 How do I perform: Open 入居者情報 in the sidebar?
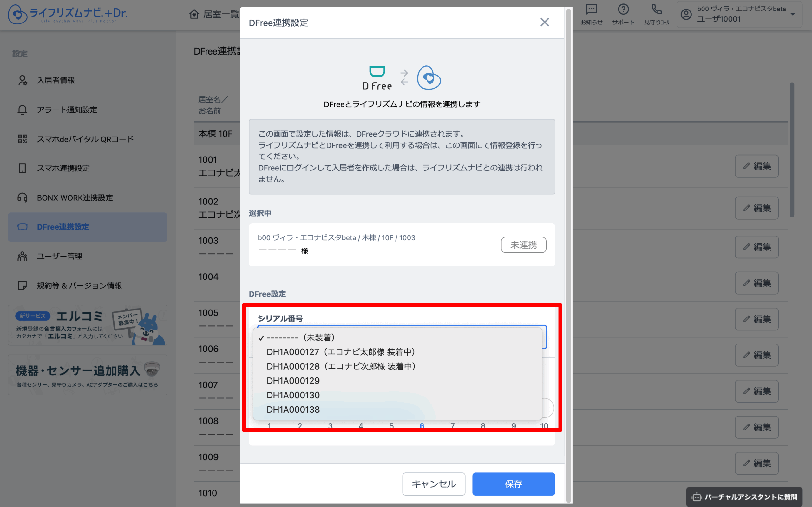pyautogui.click(x=88, y=80)
